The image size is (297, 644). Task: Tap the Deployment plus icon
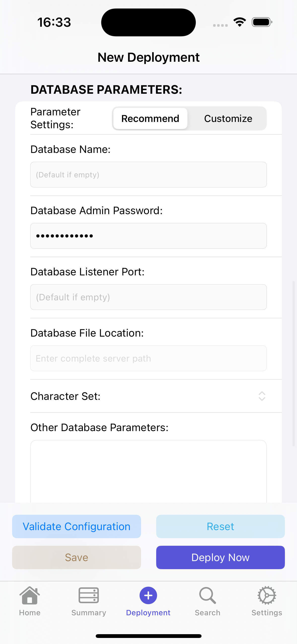pos(148,595)
